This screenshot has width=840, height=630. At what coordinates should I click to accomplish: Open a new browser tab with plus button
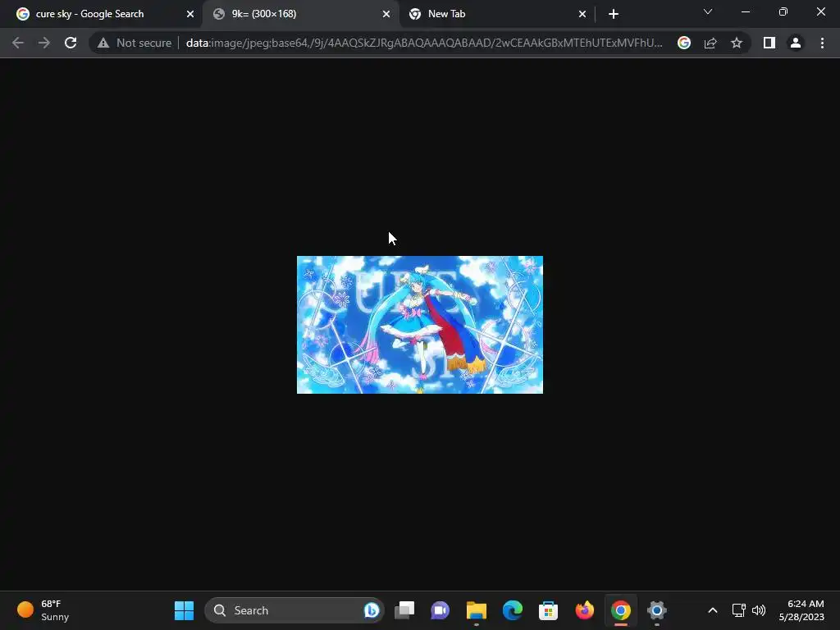pos(614,15)
